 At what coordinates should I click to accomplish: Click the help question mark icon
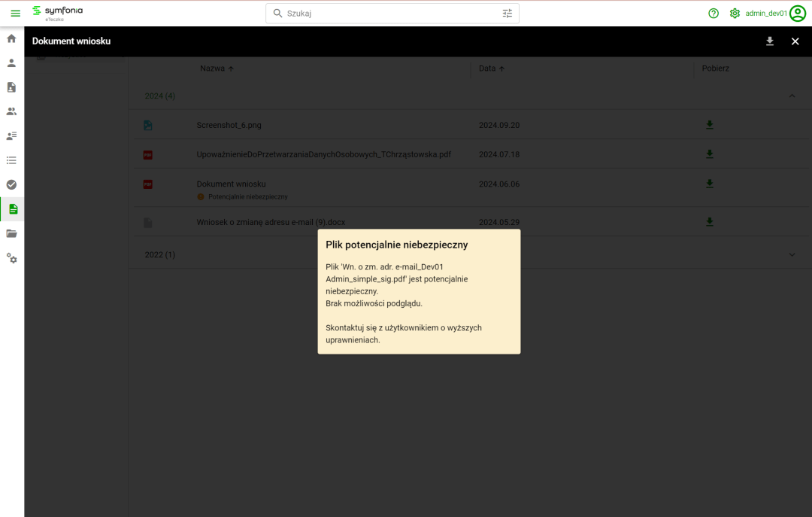(714, 14)
